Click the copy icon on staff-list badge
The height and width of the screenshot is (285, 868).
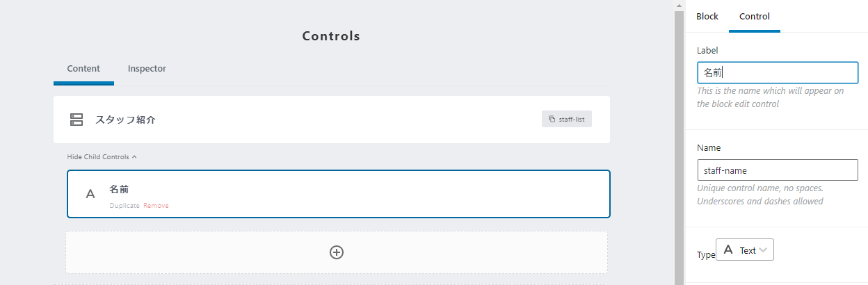pos(552,120)
